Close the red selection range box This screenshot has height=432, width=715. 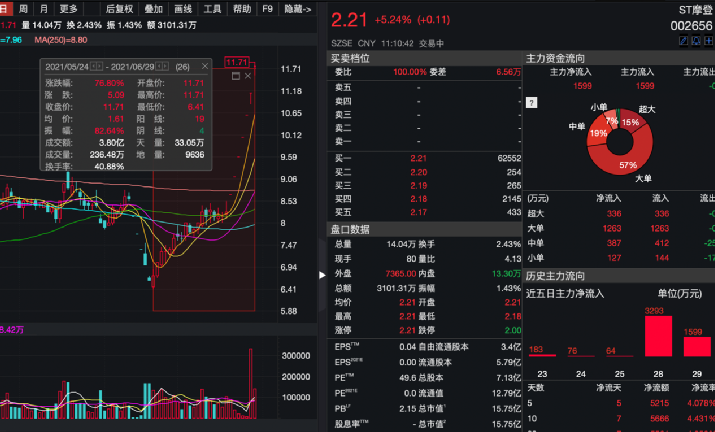[248, 76]
